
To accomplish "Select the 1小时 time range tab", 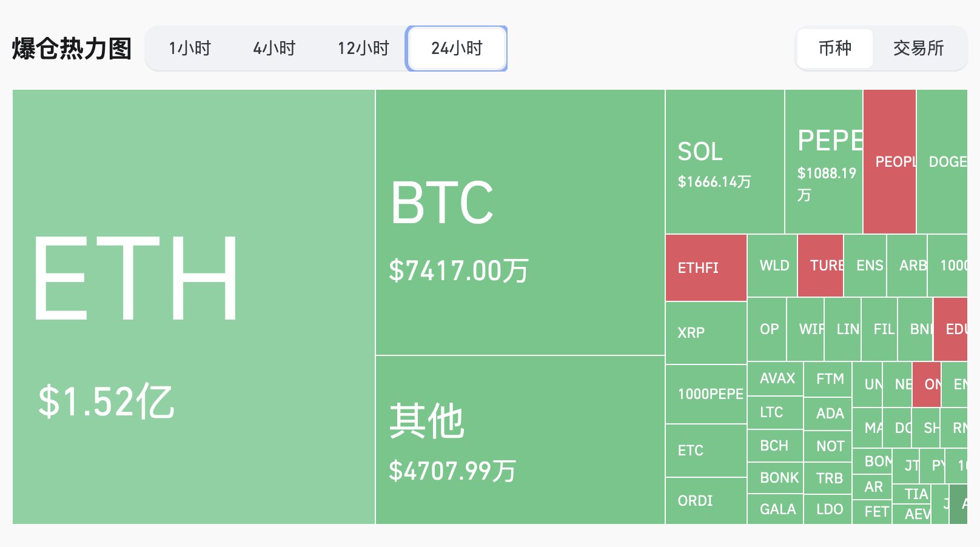I will tap(190, 49).
